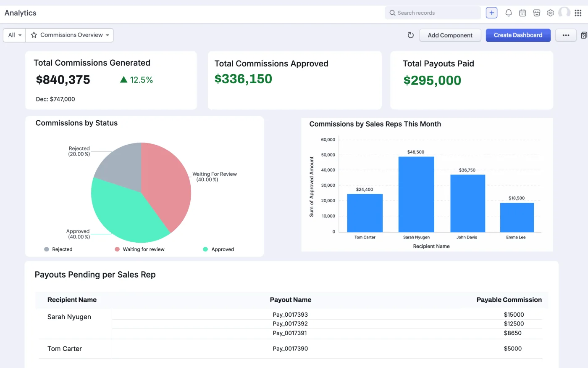Click the search magnifier icon

coord(393,13)
